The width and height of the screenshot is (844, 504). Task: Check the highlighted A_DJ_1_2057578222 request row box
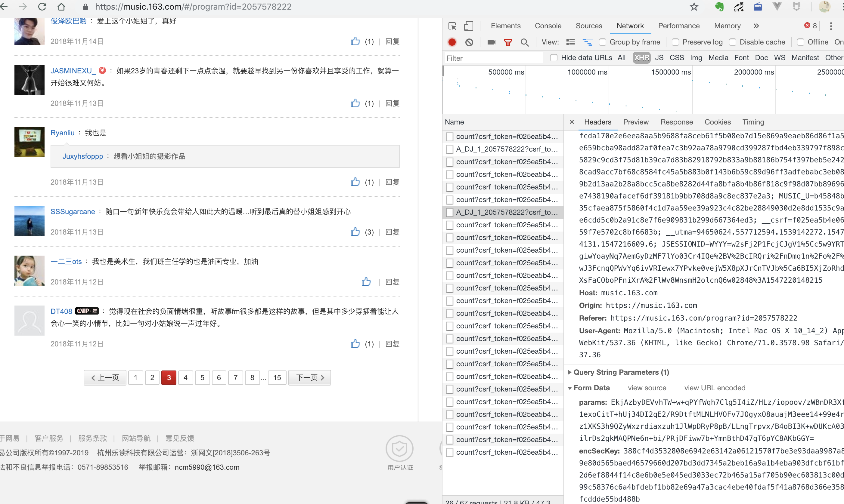[450, 212]
